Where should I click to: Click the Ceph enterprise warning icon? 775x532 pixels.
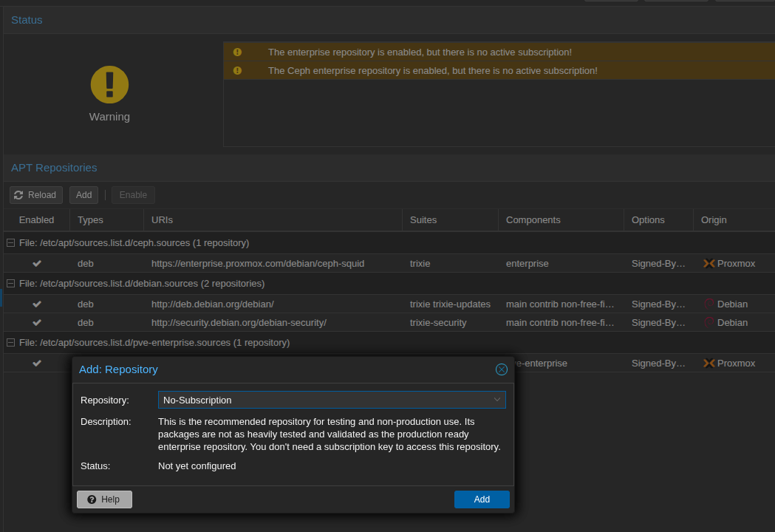(x=237, y=71)
